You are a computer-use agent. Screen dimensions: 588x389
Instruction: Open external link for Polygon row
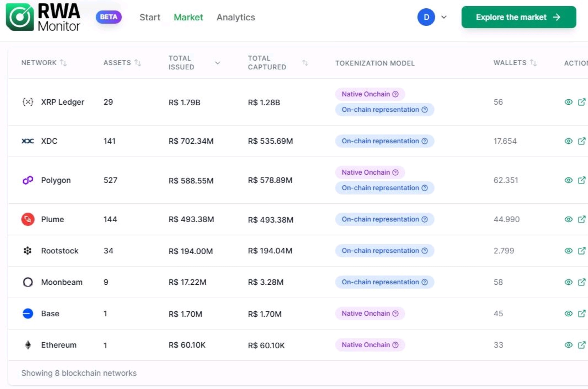point(582,180)
